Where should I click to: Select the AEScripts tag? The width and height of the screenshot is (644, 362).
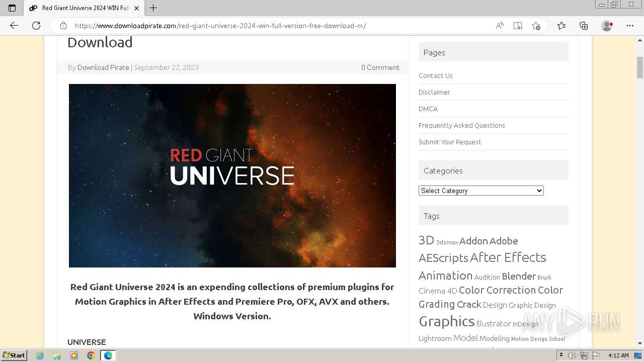[443, 258]
